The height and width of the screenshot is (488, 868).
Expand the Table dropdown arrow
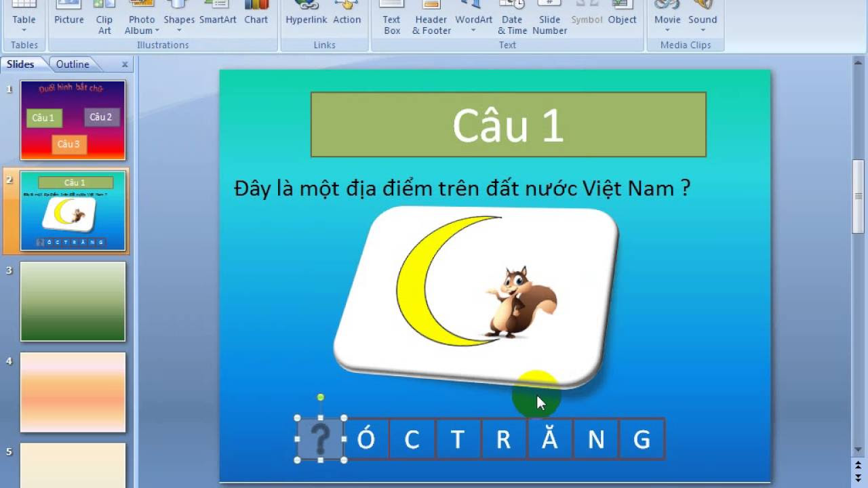tap(24, 30)
